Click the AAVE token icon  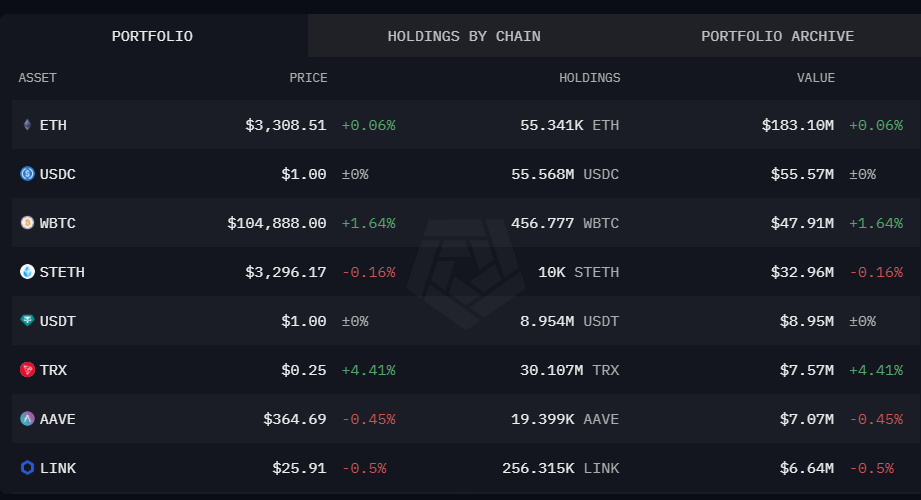27,419
